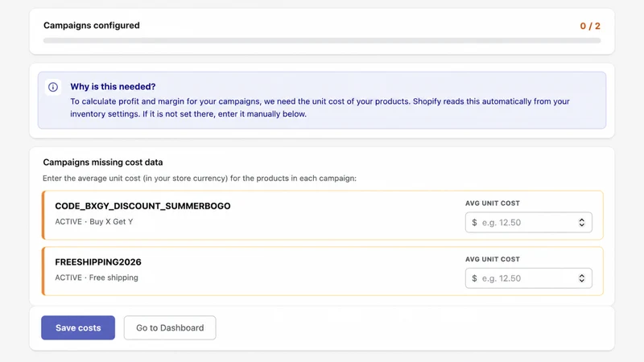The height and width of the screenshot is (362, 644).
Task: Focus the SUMMERBOGO avg unit cost field
Action: pyautogui.click(x=528, y=223)
